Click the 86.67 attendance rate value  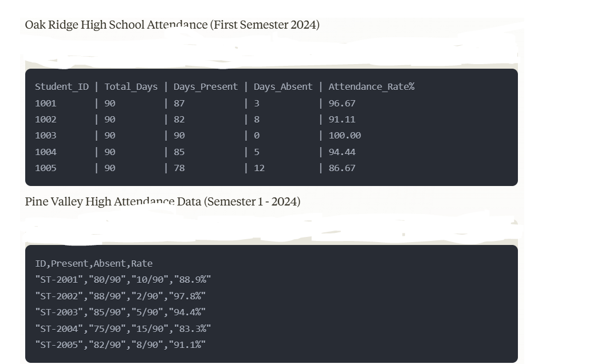(x=341, y=168)
